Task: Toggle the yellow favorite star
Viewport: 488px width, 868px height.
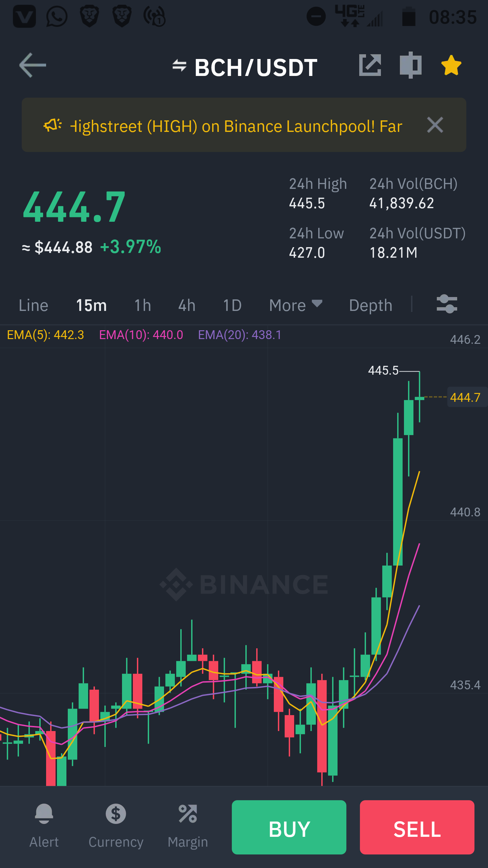Action: tap(451, 65)
